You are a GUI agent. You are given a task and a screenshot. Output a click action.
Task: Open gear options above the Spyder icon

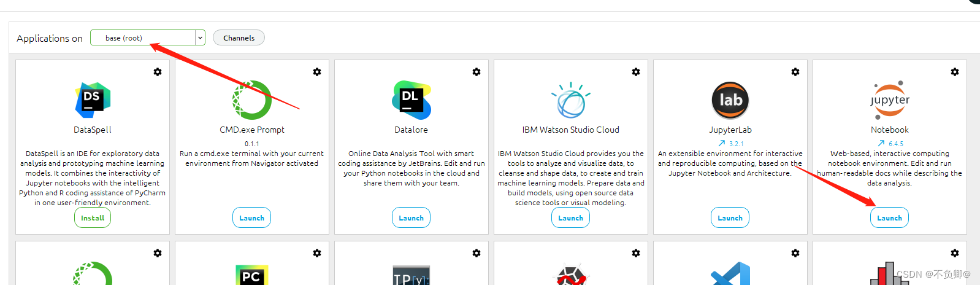coord(636,253)
